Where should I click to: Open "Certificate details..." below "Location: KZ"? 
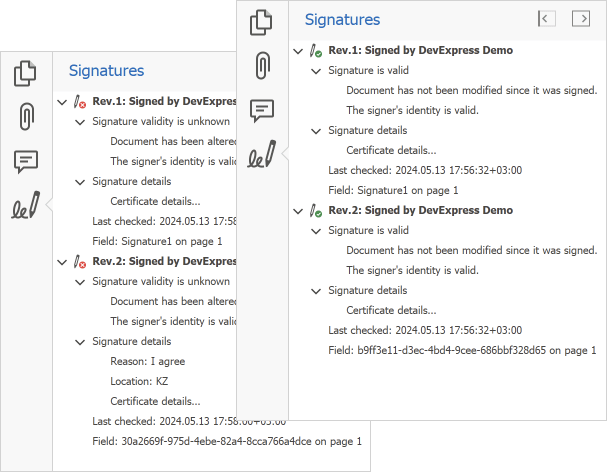155,401
